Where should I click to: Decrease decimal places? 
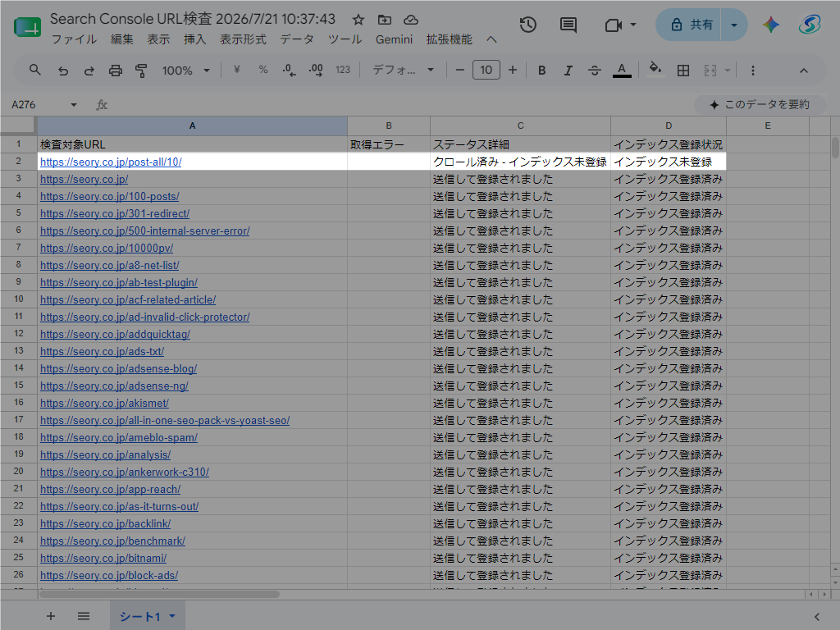click(x=290, y=71)
